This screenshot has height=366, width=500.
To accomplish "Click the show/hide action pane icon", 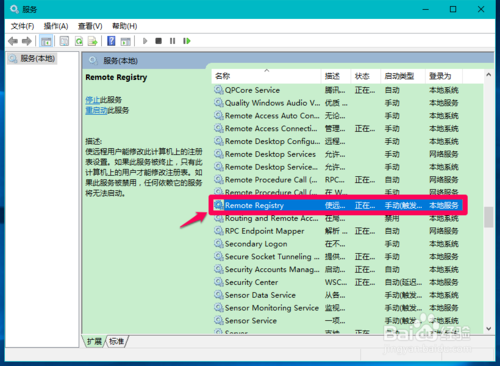I will pyautogui.click(x=125, y=41).
